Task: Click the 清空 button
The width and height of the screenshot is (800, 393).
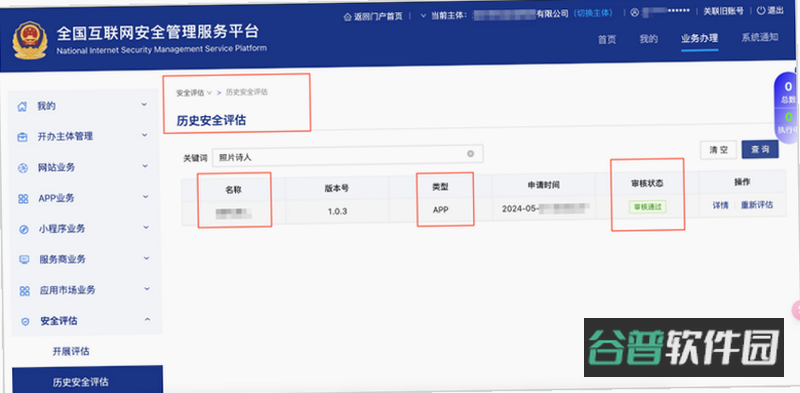Action: coord(718,151)
